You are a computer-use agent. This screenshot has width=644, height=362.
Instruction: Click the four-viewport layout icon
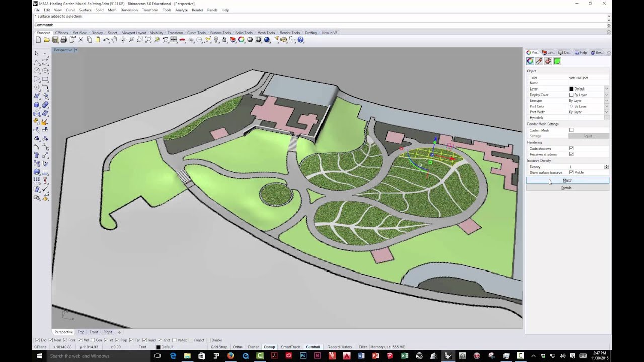tap(174, 40)
